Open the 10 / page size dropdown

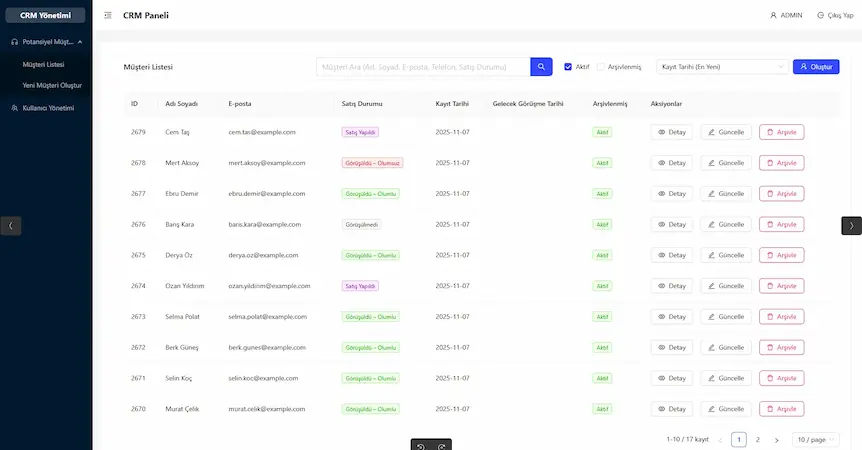(x=815, y=439)
